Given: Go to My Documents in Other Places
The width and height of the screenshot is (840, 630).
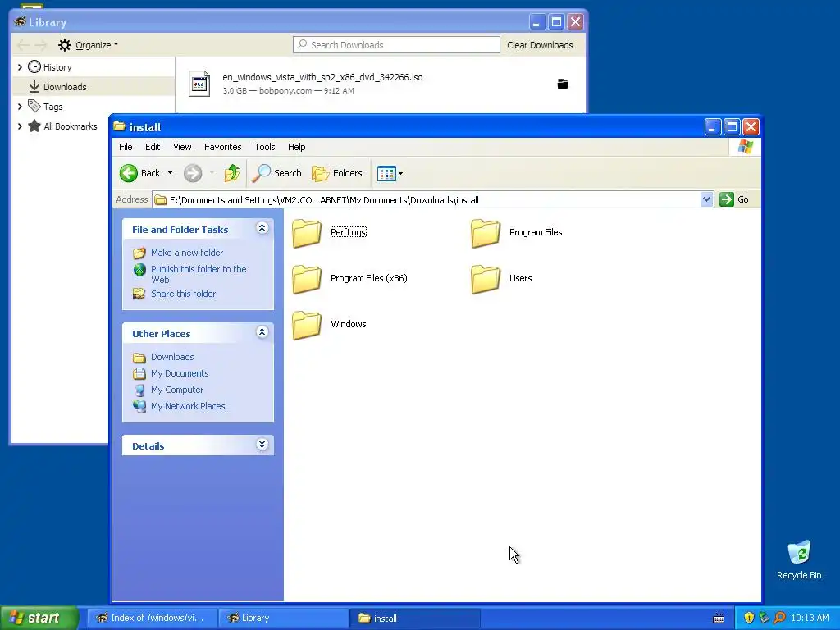Looking at the screenshot, I should pyautogui.click(x=180, y=373).
